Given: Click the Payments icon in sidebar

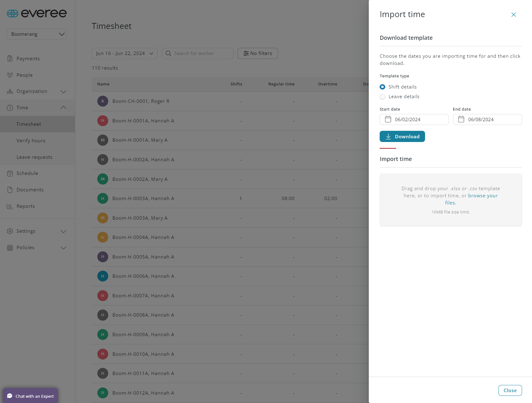Looking at the screenshot, I should (10, 58).
